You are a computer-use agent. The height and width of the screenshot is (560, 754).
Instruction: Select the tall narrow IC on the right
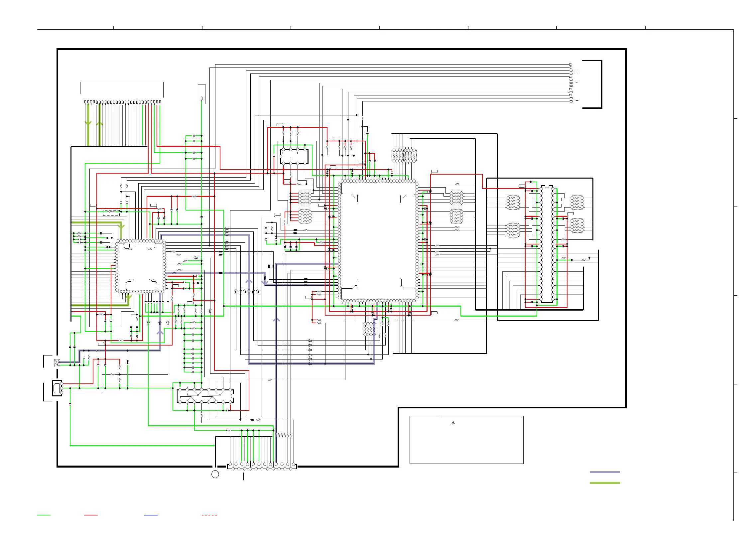547,244
